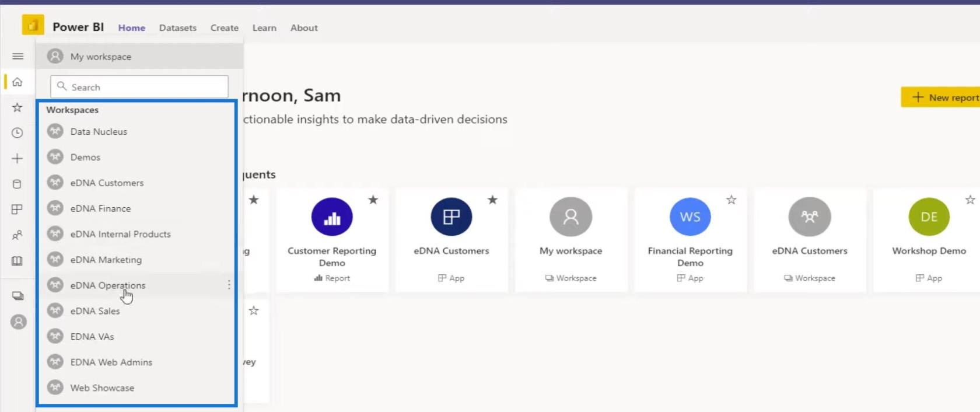
Task: Focus the workspace Search field
Action: (139, 87)
